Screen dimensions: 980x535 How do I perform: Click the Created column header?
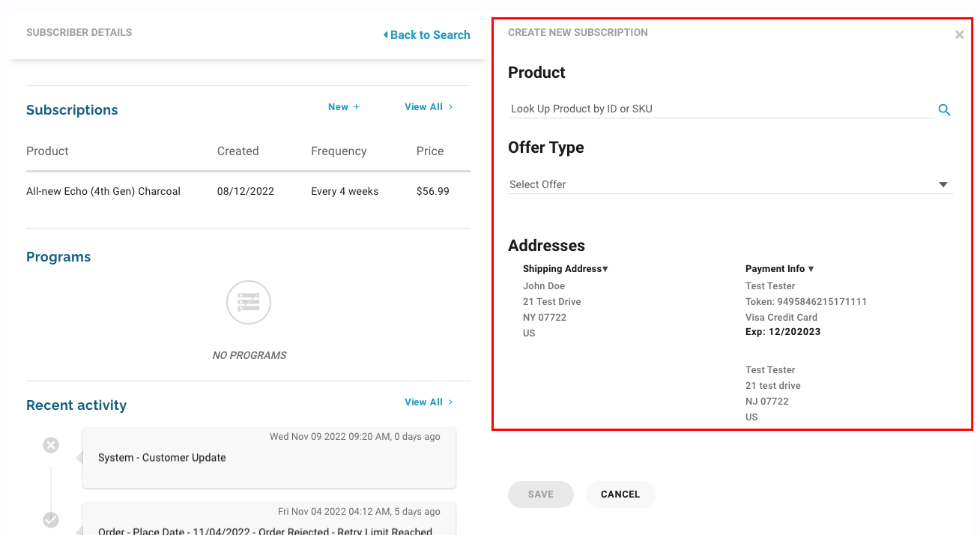(x=238, y=151)
